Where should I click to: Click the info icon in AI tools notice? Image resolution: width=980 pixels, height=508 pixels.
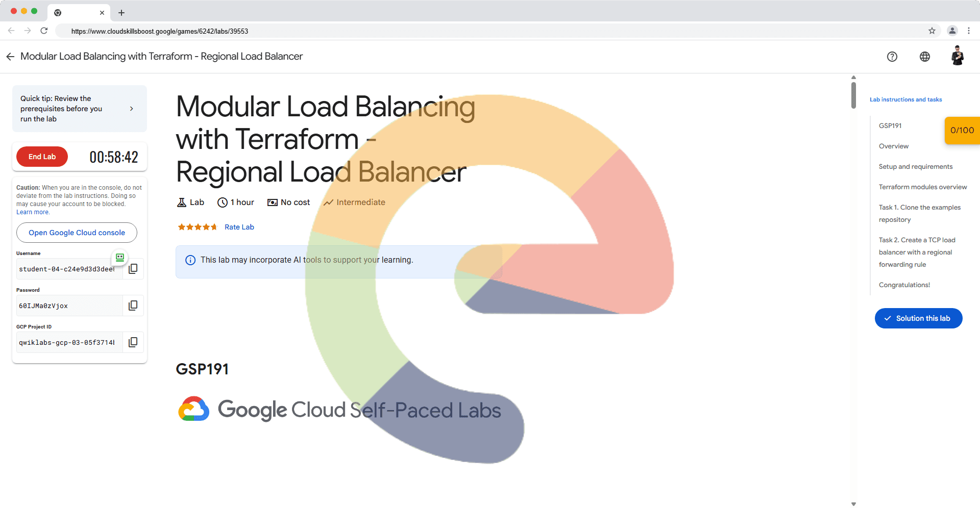click(x=190, y=260)
